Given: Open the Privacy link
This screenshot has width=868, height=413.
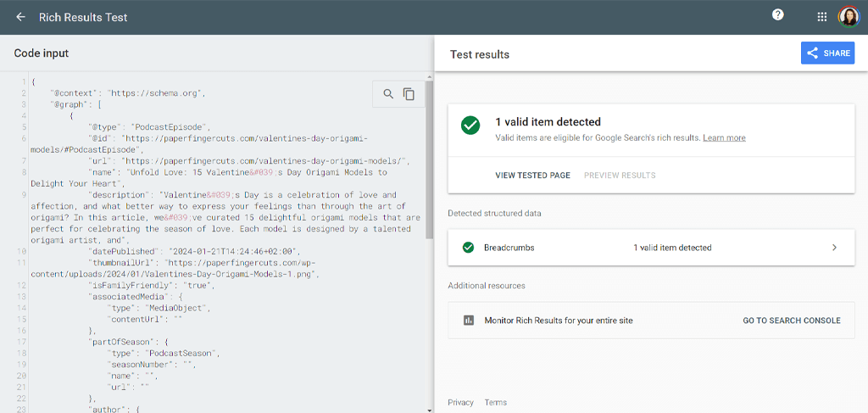Looking at the screenshot, I should 460,403.
